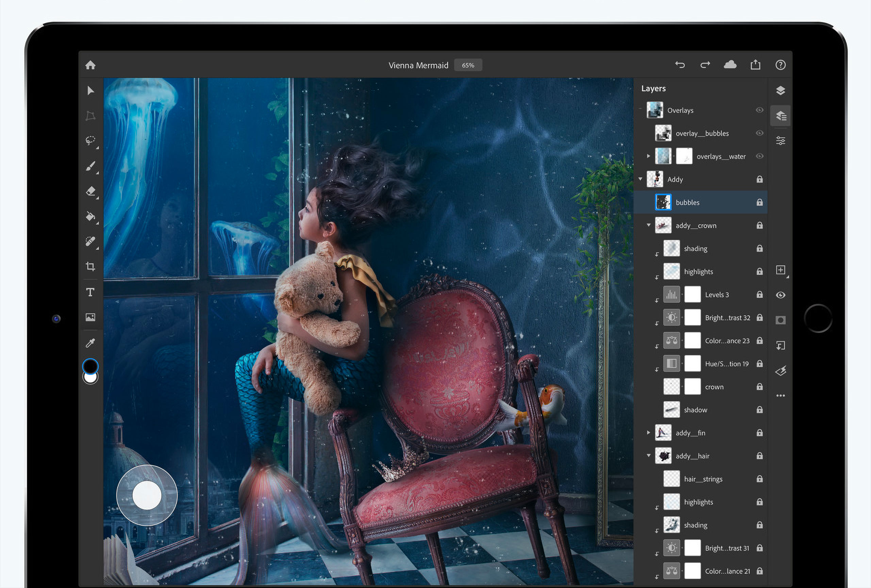Click the 65% zoom level button
The width and height of the screenshot is (871, 588).
(x=468, y=65)
